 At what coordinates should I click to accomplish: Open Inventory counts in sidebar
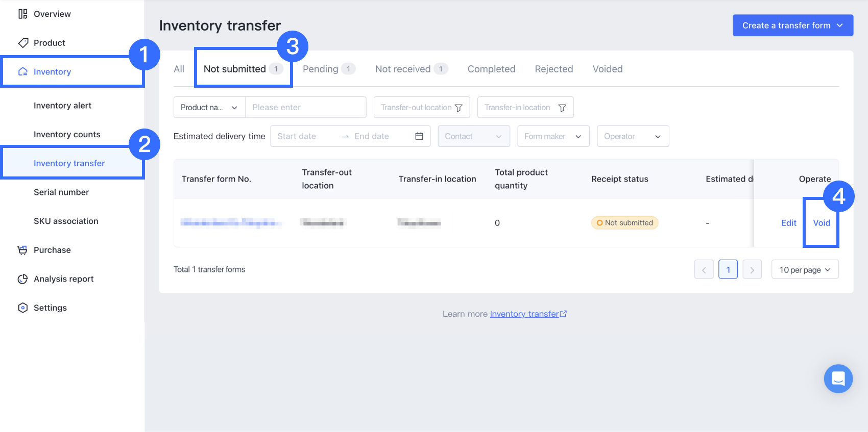[x=67, y=135]
